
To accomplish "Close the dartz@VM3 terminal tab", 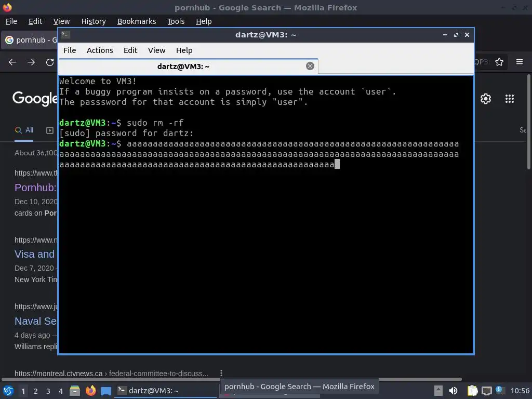I will point(310,66).
